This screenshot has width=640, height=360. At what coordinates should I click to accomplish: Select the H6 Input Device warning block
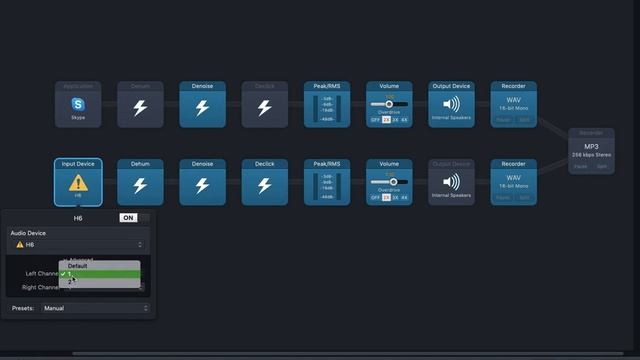(x=78, y=182)
